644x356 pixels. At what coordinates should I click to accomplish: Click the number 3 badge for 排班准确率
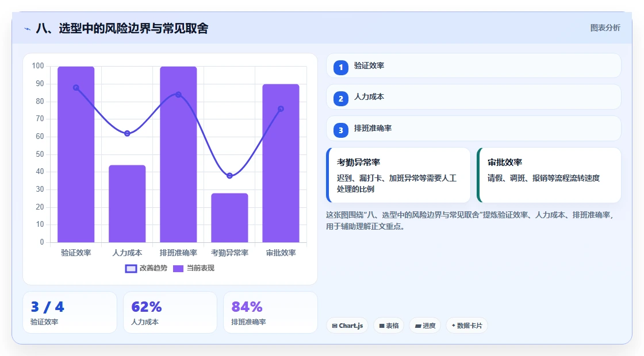340,130
